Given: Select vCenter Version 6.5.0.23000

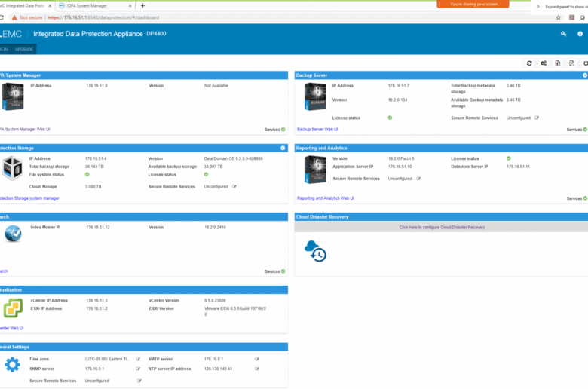Looking at the screenshot, I should [215, 301].
